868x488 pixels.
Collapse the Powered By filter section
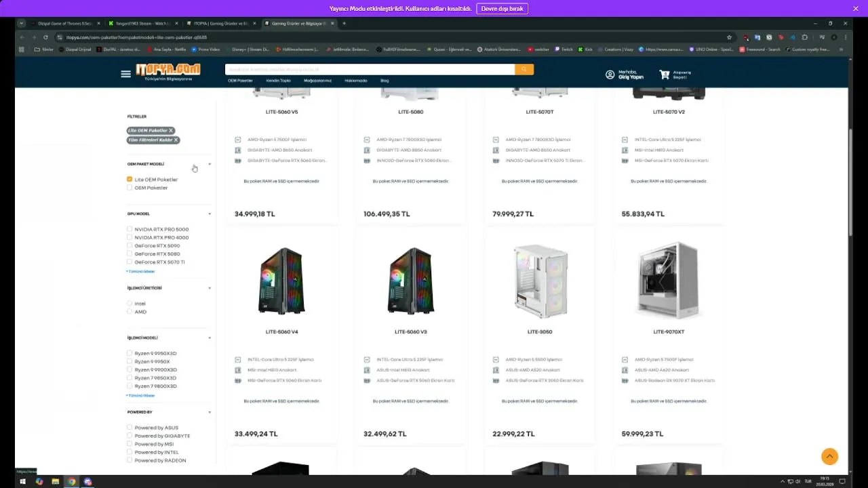(x=210, y=412)
